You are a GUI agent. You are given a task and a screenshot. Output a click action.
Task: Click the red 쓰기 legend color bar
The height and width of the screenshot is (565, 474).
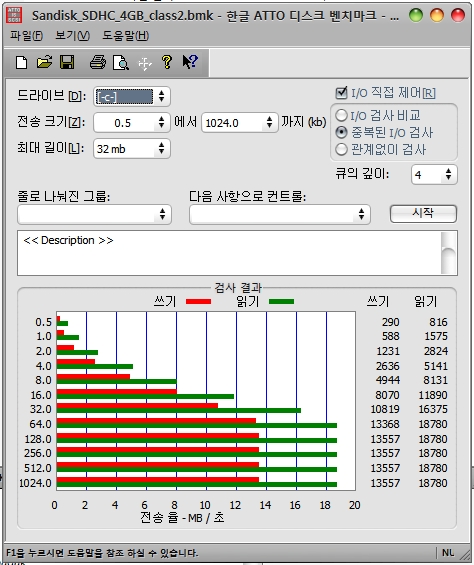click(x=198, y=302)
